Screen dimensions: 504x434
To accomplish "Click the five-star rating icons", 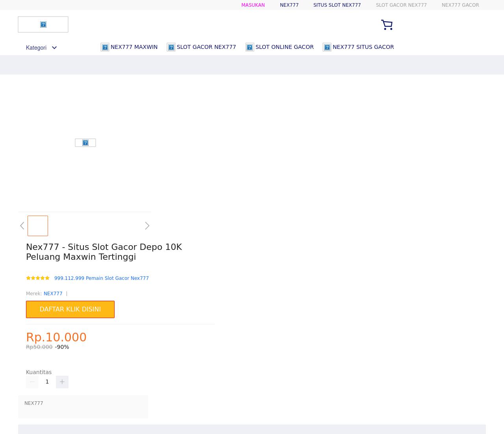I will click(38, 278).
